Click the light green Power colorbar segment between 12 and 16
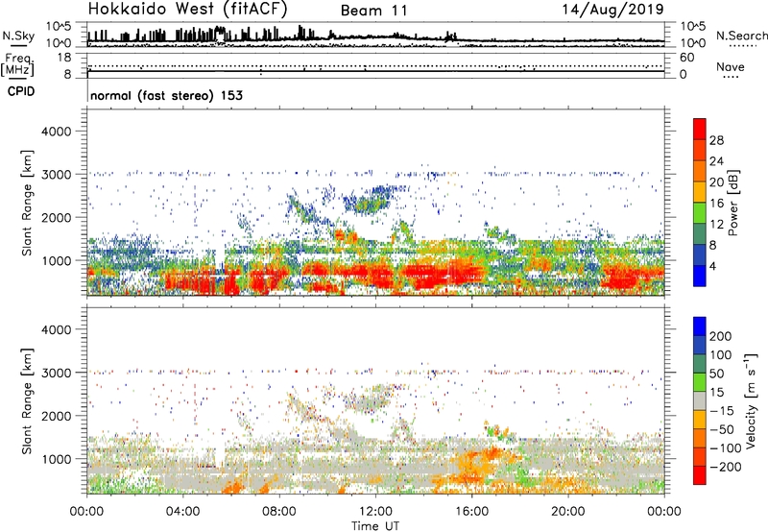This screenshot has width=768, height=532. point(700,212)
